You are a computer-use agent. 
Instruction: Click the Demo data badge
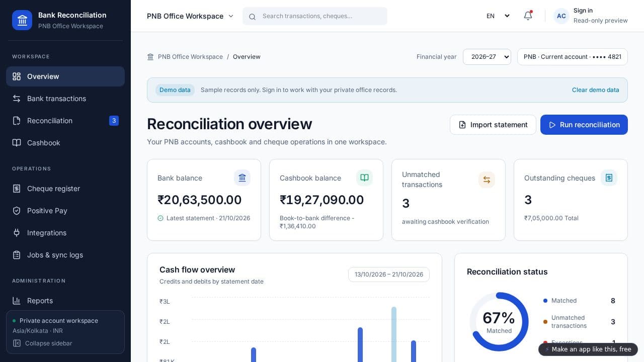pos(175,90)
